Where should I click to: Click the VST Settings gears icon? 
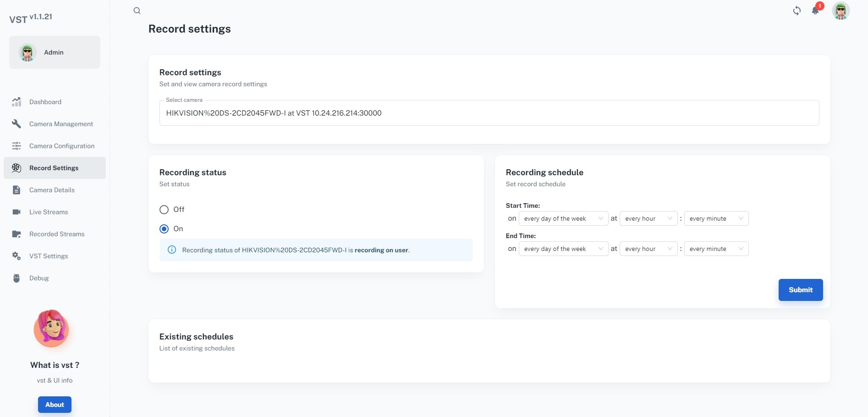coord(16,256)
